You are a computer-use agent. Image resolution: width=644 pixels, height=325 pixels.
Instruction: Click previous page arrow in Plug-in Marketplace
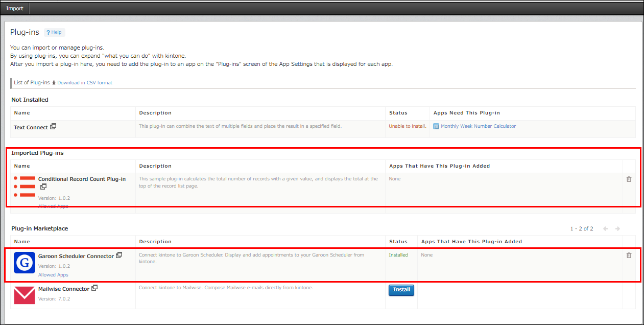point(606,228)
